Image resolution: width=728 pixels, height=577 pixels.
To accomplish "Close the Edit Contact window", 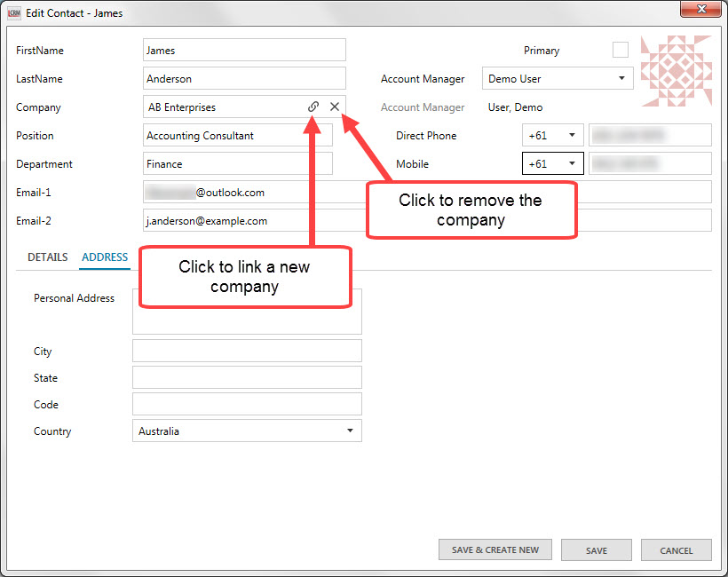I will pos(700,12).
